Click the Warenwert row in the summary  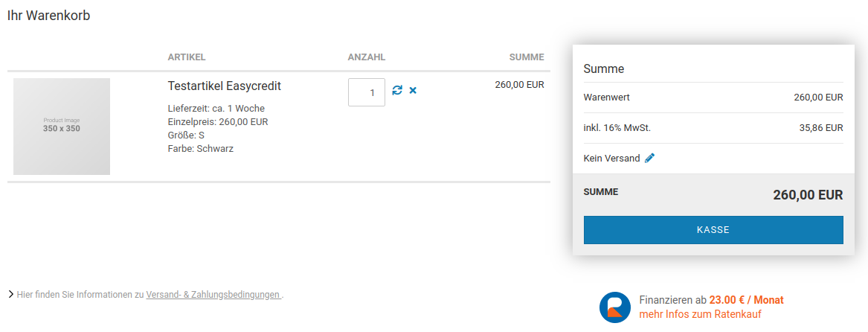click(x=713, y=98)
